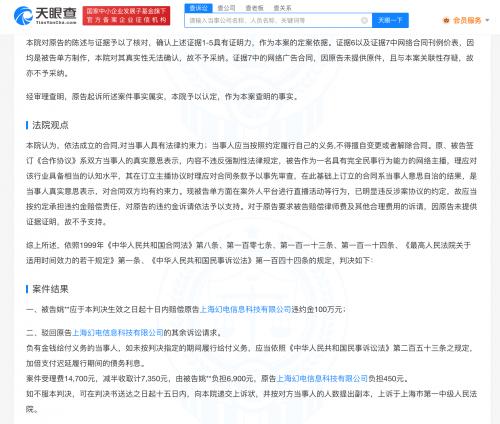Click the 案件结果 section heading
Image resolution: width=500 pixels, height=424 pixels.
50,289
